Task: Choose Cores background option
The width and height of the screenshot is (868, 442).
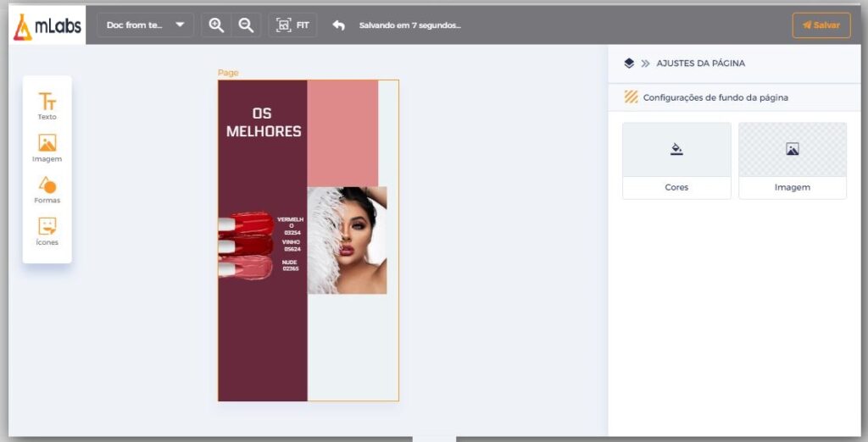Action: [x=676, y=160]
